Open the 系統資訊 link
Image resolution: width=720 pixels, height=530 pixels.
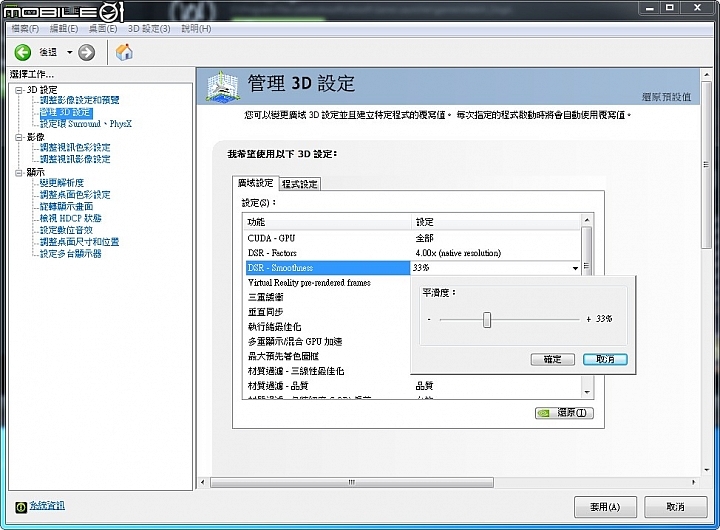47,506
